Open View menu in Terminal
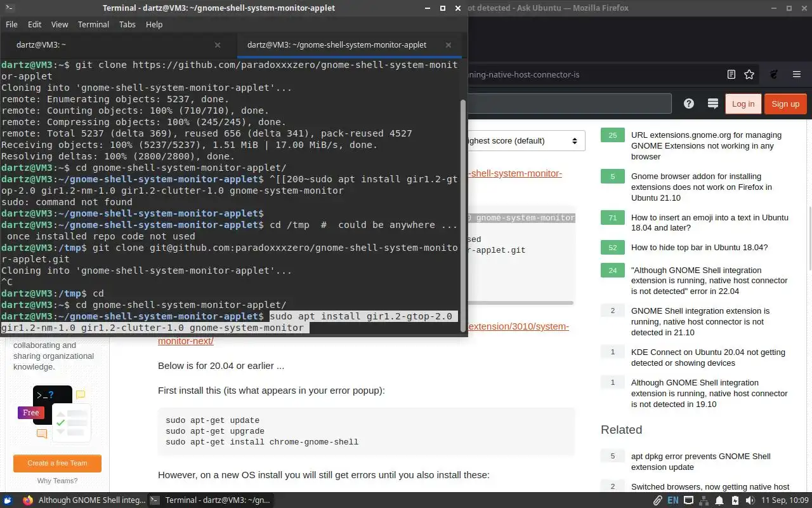This screenshot has height=508, width=812. pos(60,24)
